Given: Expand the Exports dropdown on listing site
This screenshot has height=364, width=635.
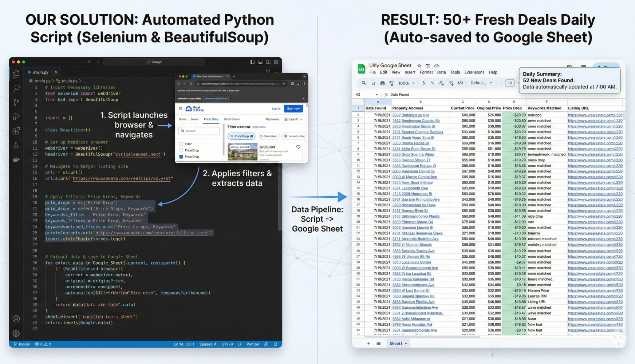Looking at the screenshot, I should click(293, 119).
